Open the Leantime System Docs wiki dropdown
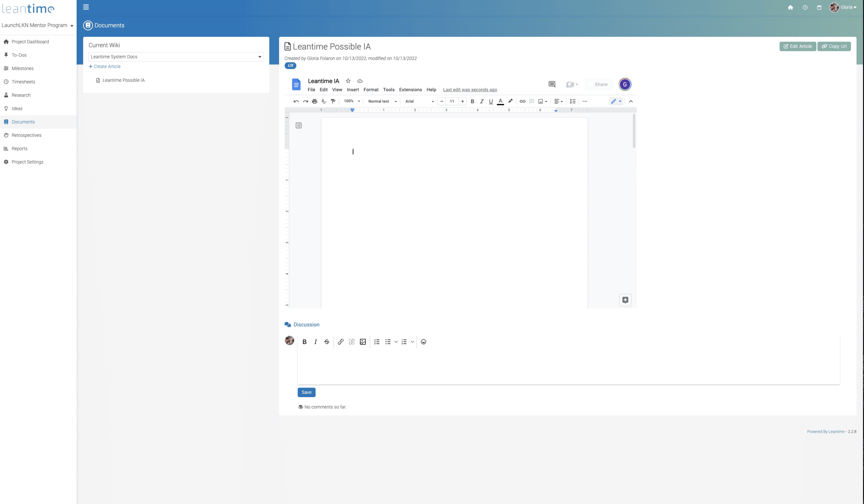Image resolution: width=864 pixels, height=504 pixels. point(176,57)
